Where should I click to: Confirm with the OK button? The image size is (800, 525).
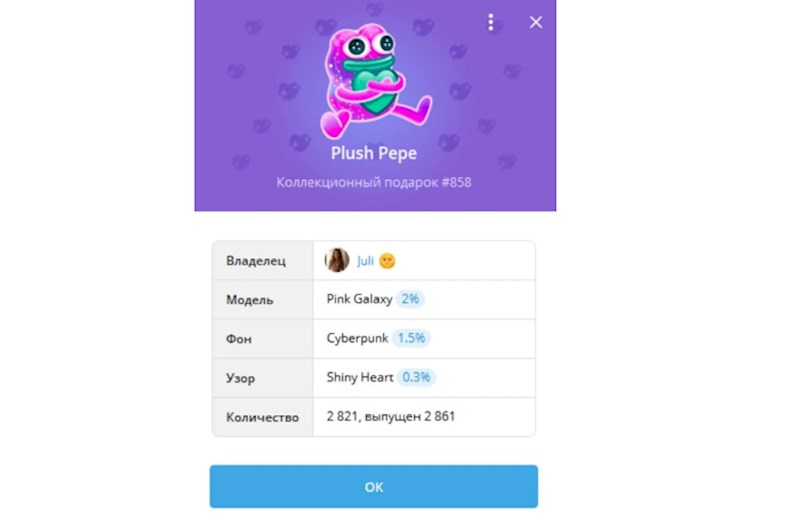click(x=373, y=486)
